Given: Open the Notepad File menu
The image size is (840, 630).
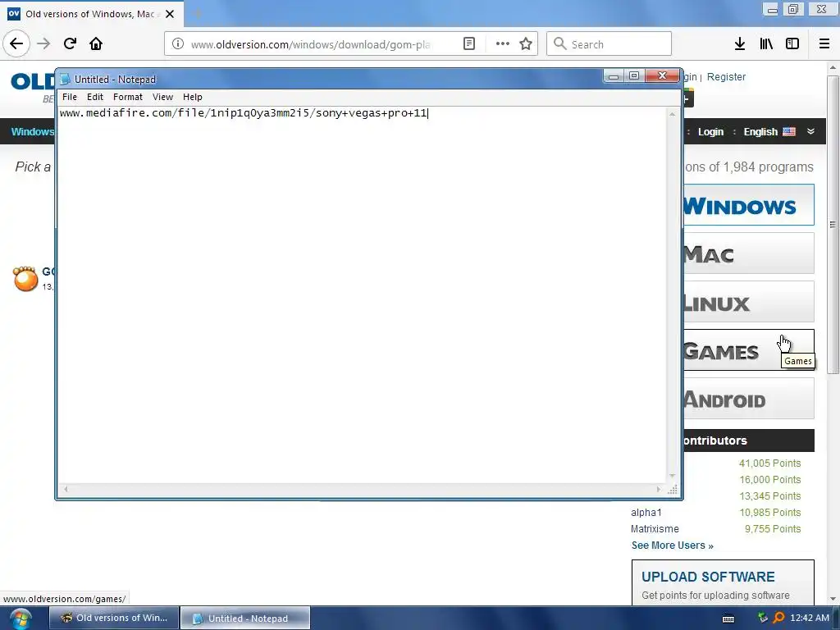Looking at the screenshot, I should point(70,97).
